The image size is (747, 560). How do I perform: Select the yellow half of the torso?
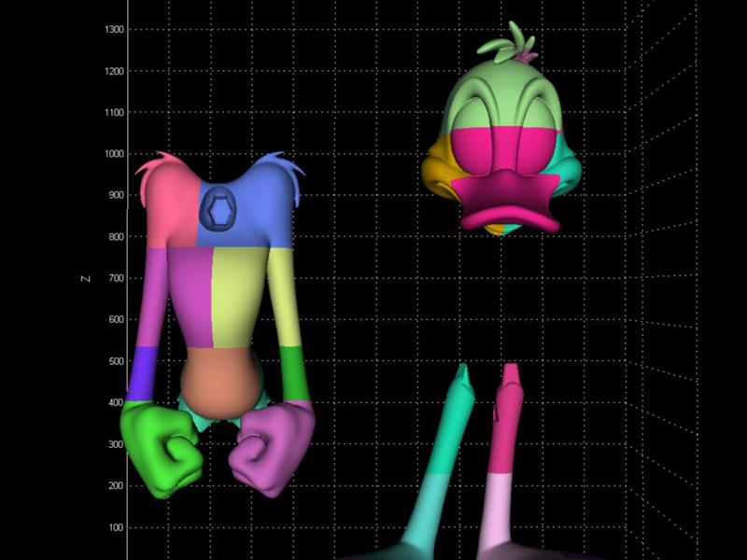[x=238, y=295]
